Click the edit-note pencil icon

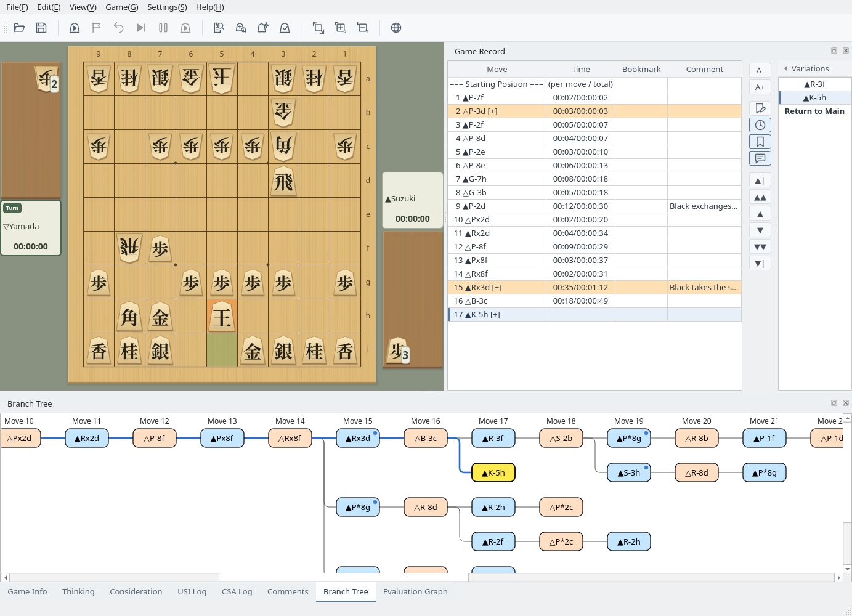[760, 108]
